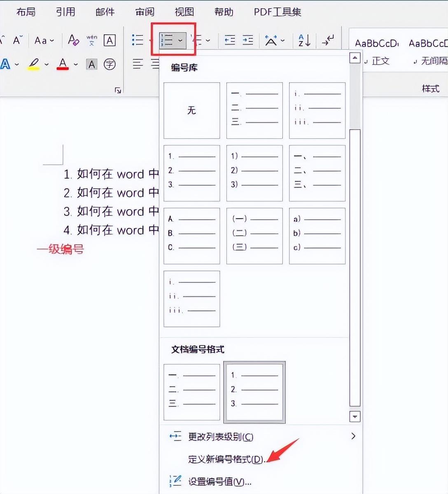Expand the font color dropdown arrow
This screenshot has width=448, height=494.
(x=76, y=64)
